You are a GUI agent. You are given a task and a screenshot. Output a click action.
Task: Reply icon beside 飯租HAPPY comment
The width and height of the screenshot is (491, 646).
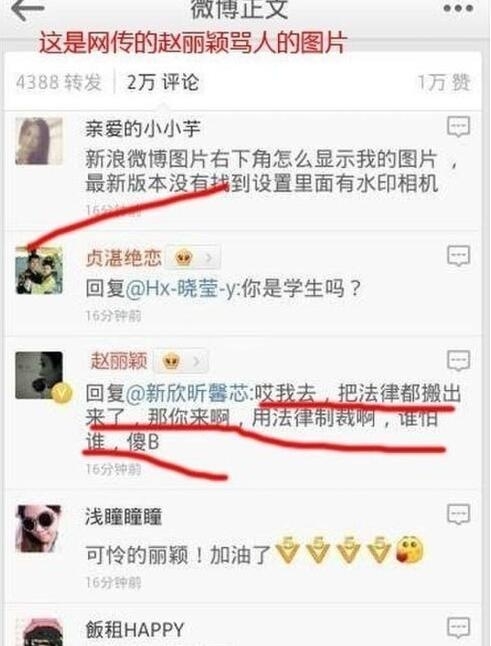pos(458,628)
